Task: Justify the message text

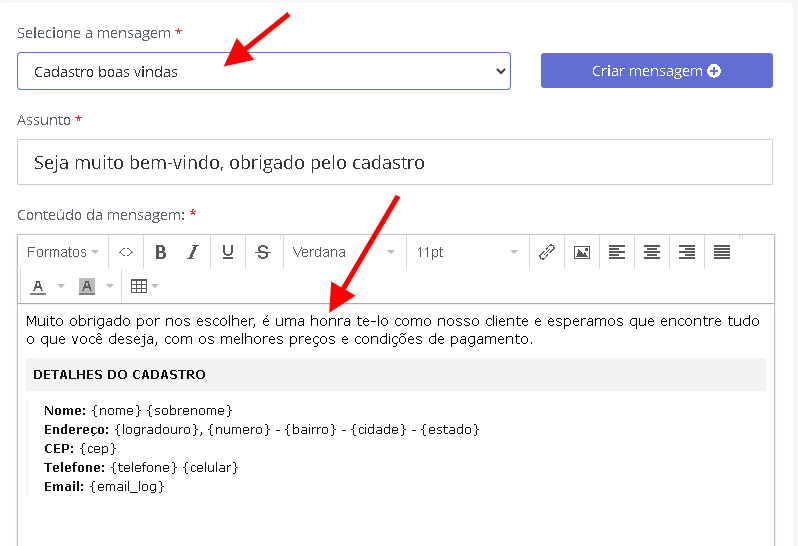Action: (722, 252)
